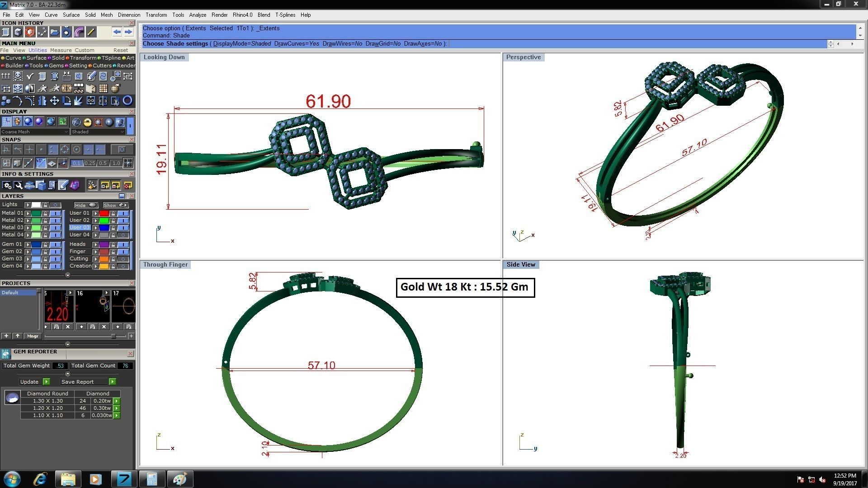Click the four-way move arrows icon
Screen dimensions: 868x488
pos(54,101)
